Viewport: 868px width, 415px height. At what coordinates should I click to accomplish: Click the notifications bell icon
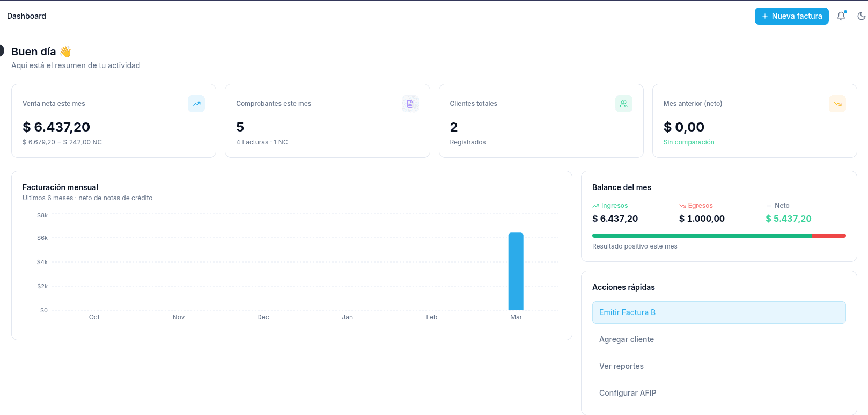coord(841,16)
